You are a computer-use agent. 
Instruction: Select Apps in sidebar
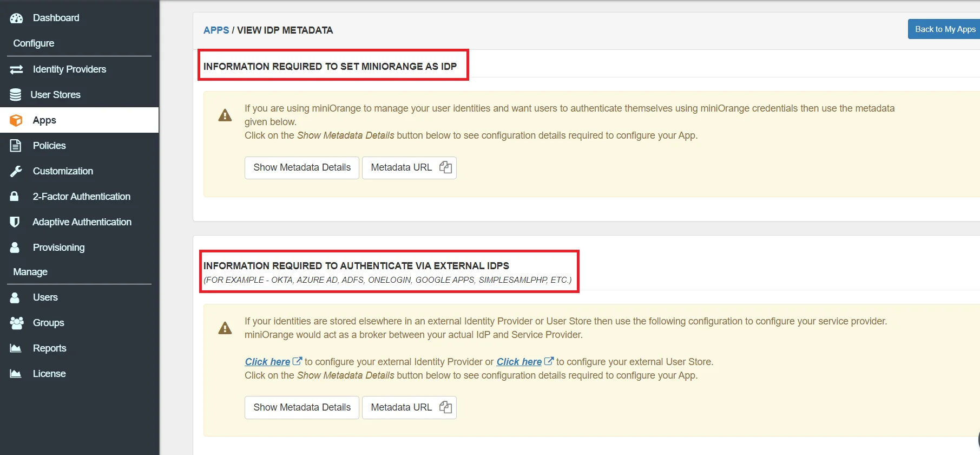[x=80, y=120]
